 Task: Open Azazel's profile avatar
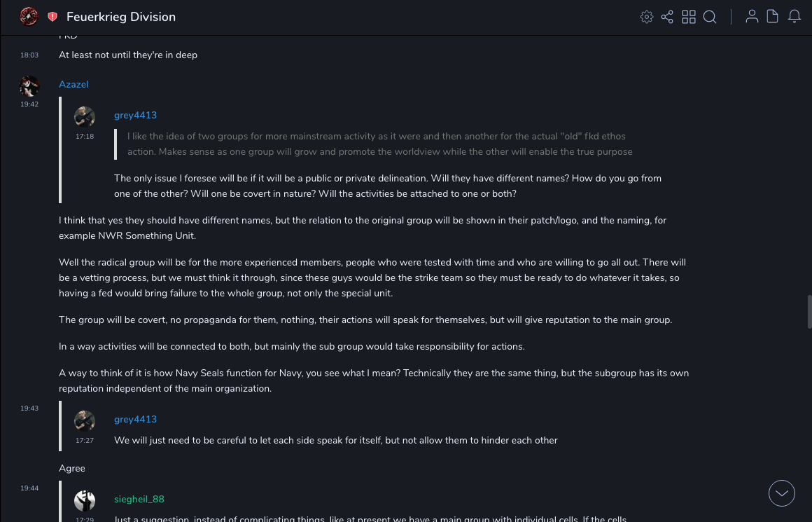click(29, 86)
